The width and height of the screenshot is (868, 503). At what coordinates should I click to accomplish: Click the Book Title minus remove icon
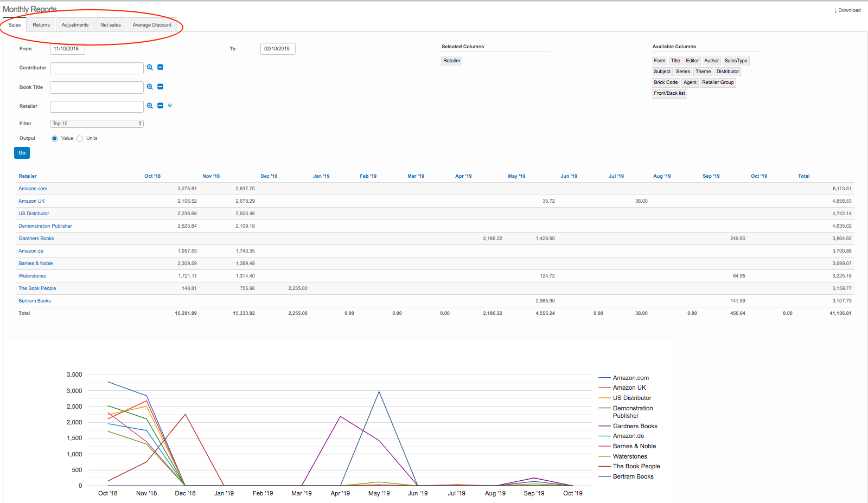pos(160,87)
